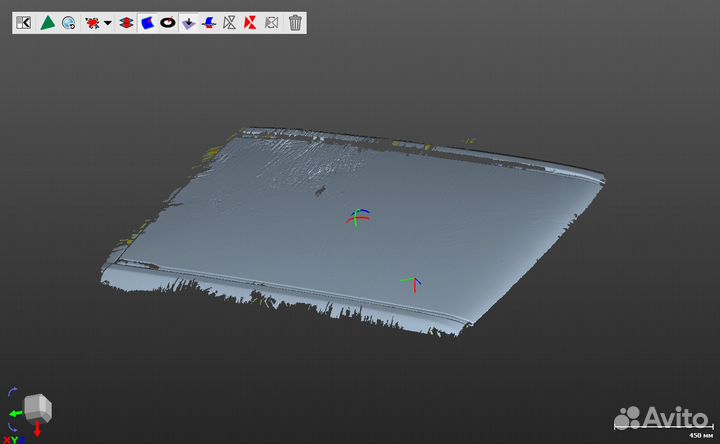Click the outlined hourglass triangles icon
The width and height of the screenshot is (720, 444).
tap(230, 22)
